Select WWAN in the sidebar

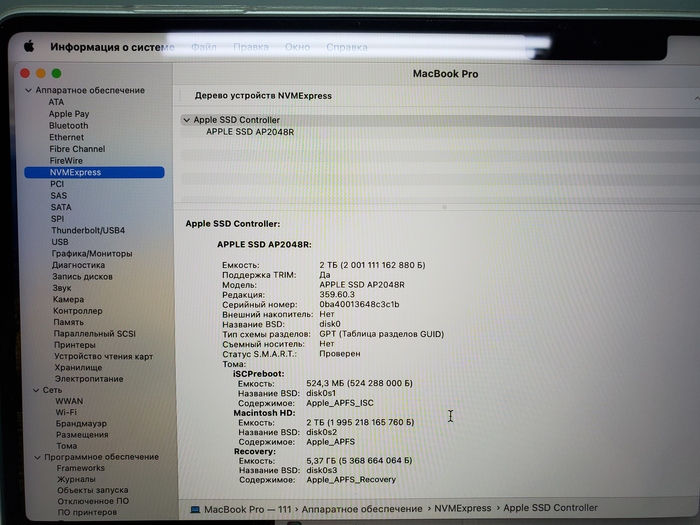[x=69, y=401]
